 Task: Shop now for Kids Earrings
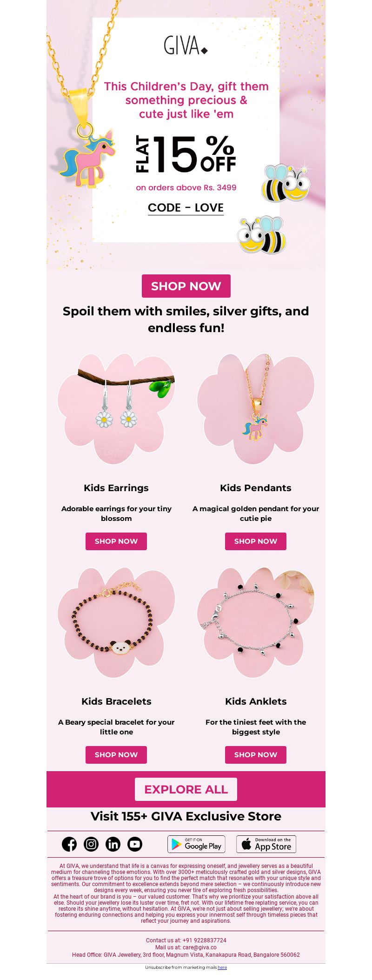[116, 541]
